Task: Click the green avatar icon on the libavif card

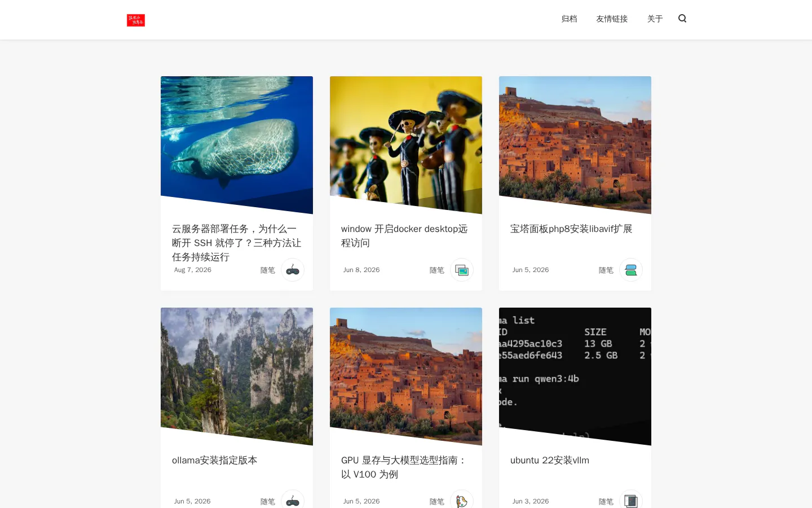Action: (x=631, y=270)
